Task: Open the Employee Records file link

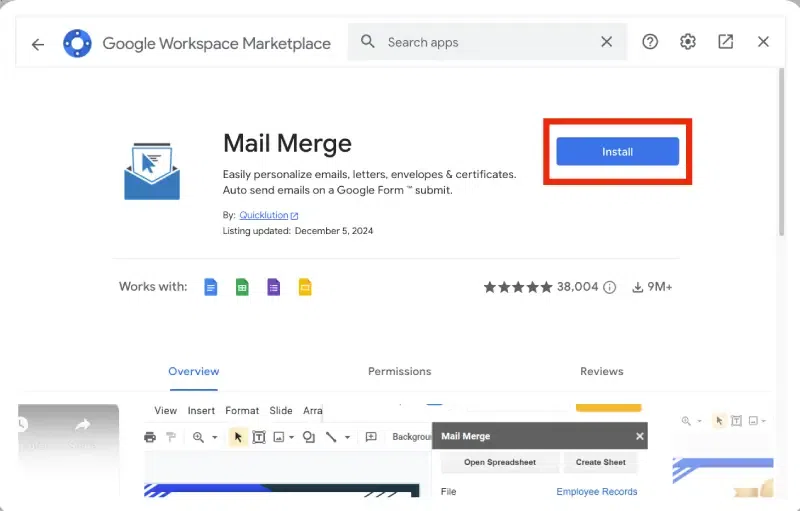Action: (596, 492)
